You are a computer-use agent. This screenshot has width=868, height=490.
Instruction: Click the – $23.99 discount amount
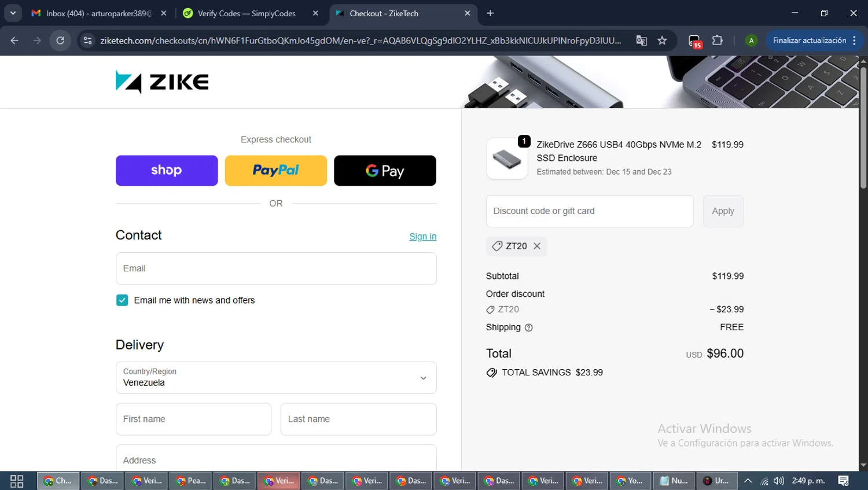(727, 310)
